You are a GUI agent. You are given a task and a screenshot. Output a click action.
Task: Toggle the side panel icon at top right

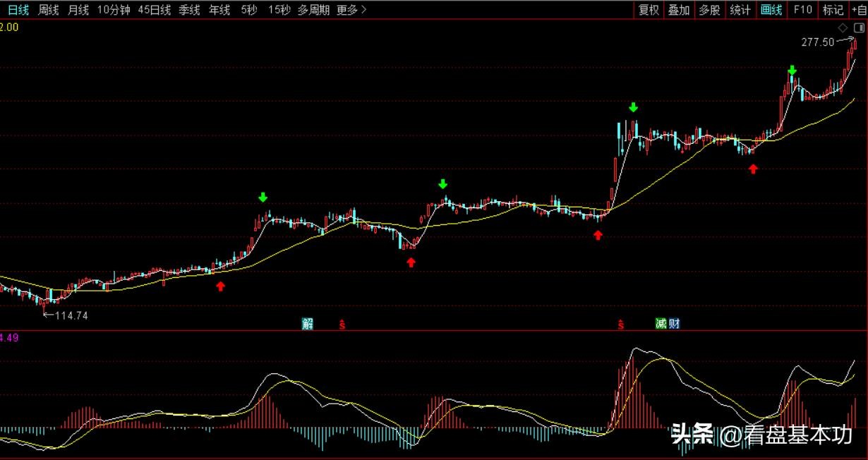857,28
